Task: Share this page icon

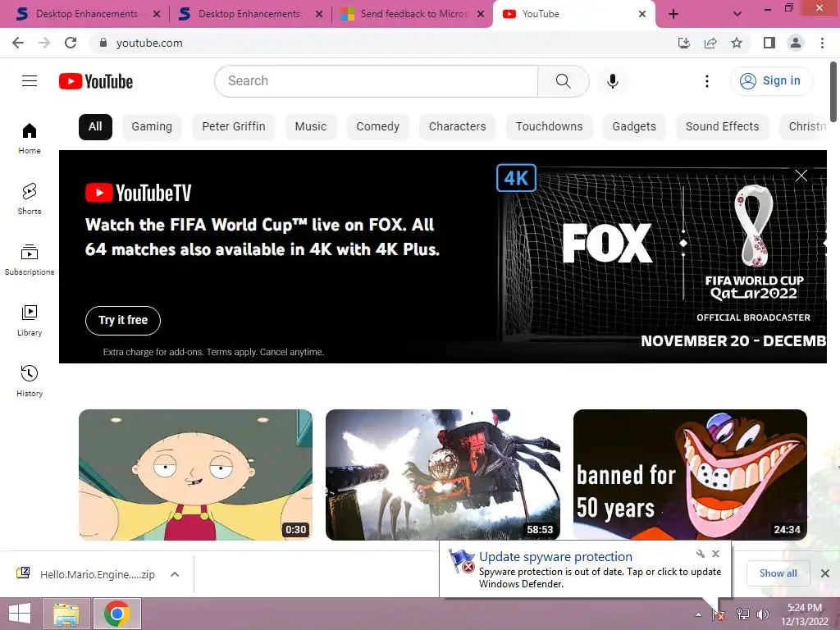Action: coord(710,43)
